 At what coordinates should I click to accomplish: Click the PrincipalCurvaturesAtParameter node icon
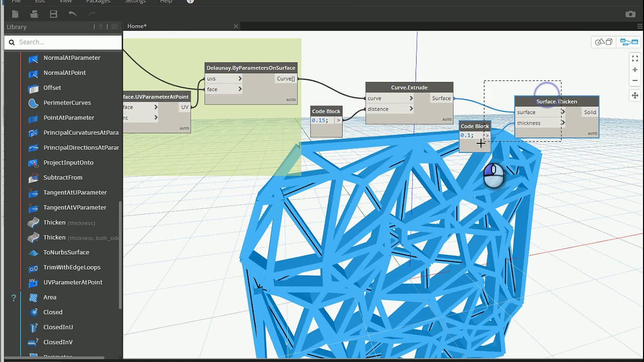tap(33, 133)
